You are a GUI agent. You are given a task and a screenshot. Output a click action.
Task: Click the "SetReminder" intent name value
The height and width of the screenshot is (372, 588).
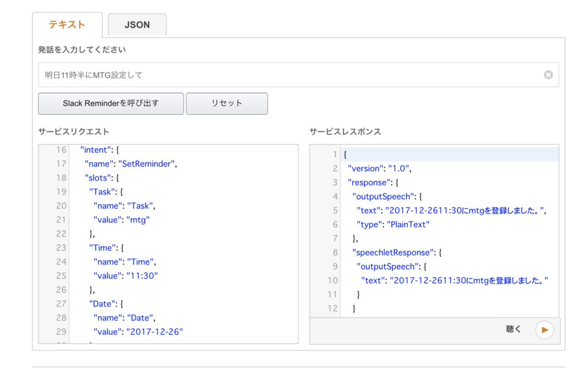[x=146, y=164]
